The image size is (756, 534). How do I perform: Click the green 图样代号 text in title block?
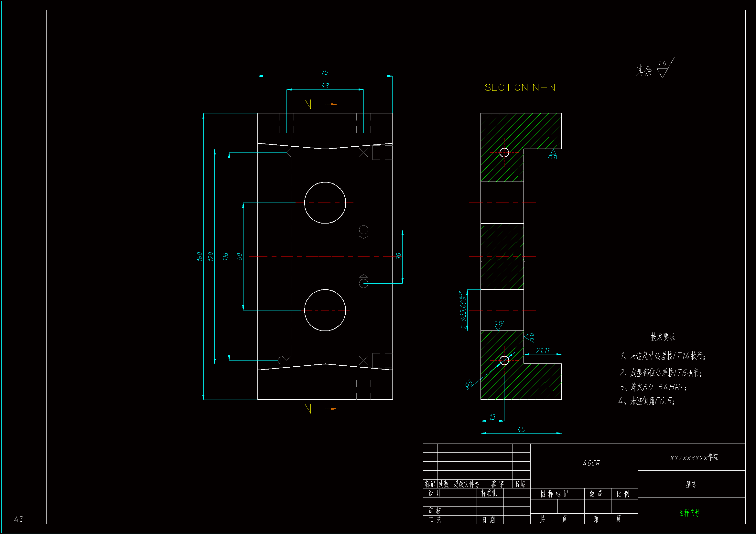(689, 513)
